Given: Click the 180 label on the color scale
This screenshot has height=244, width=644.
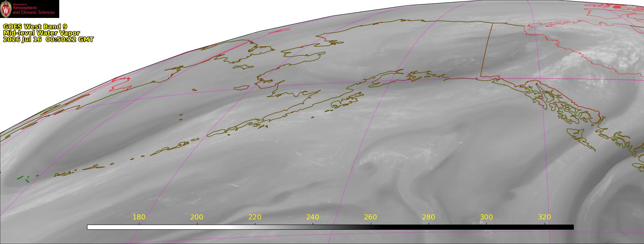Looking at the screenshot, I should pos(139,217).
